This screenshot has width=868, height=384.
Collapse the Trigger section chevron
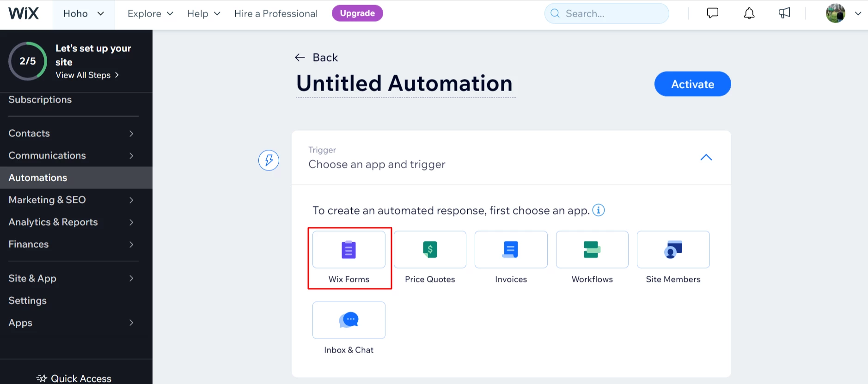tap(706, 158)
